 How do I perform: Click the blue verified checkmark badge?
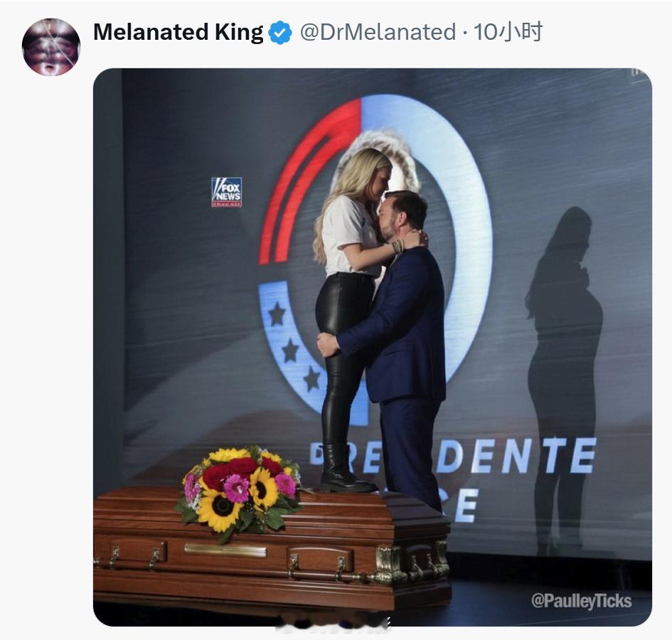(280, 33)
